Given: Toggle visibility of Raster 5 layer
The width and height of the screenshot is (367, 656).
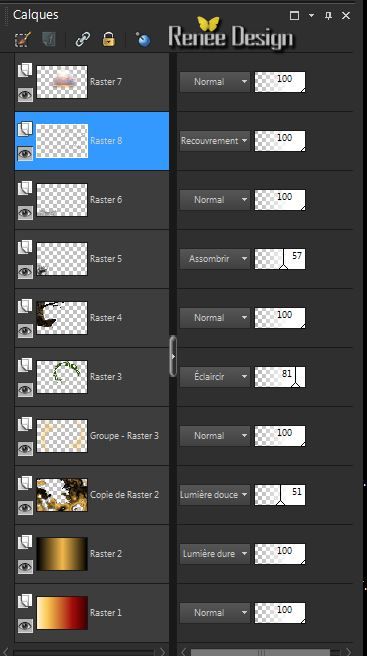Looking at the screenshot, I should point(25,272).
